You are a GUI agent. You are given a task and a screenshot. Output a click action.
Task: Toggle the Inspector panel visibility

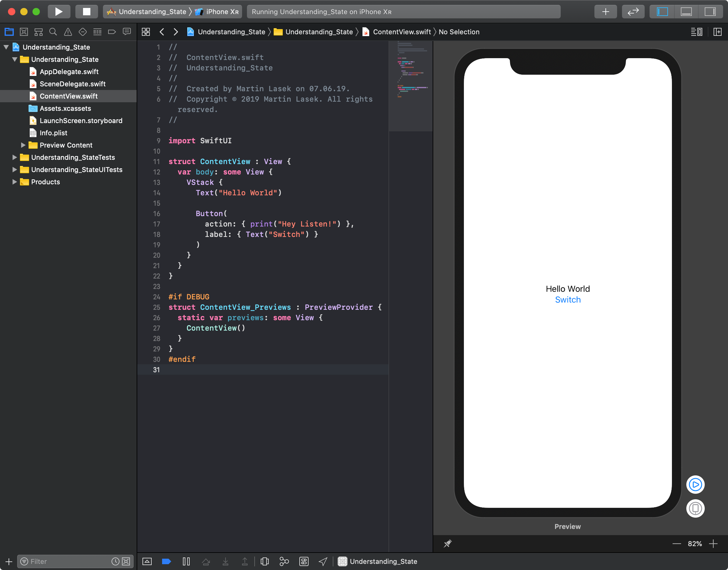point(710,11)
